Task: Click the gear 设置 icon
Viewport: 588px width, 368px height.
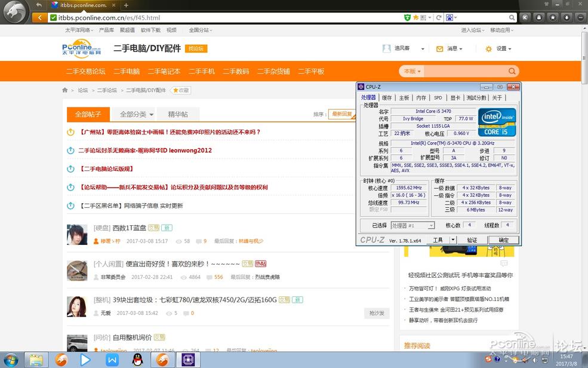Action: 488,49
